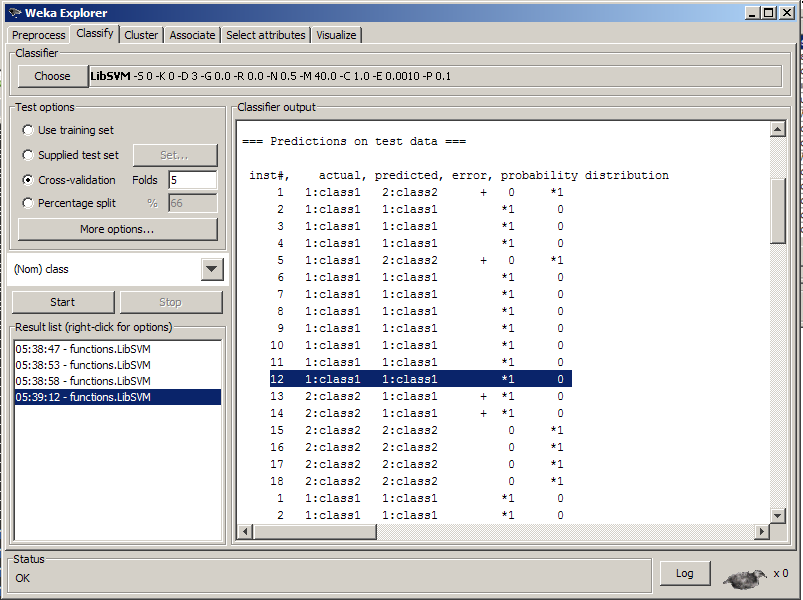Screen dimensions: 803x600
Task: Click the down arrow of output scrollbar
Action: click(x=777, y=516)
